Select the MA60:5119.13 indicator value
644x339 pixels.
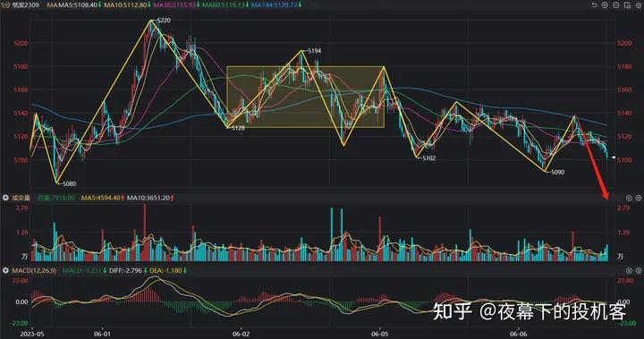[223, 5]
